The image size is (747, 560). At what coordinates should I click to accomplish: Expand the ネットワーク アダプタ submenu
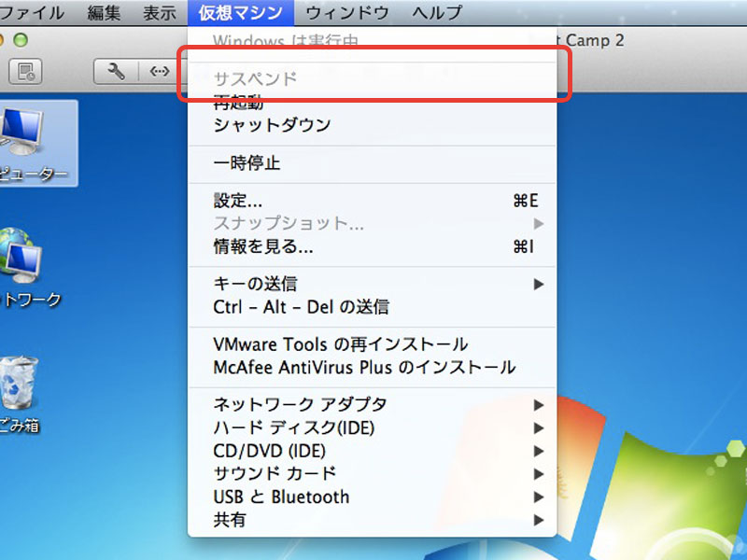(372, 405)
